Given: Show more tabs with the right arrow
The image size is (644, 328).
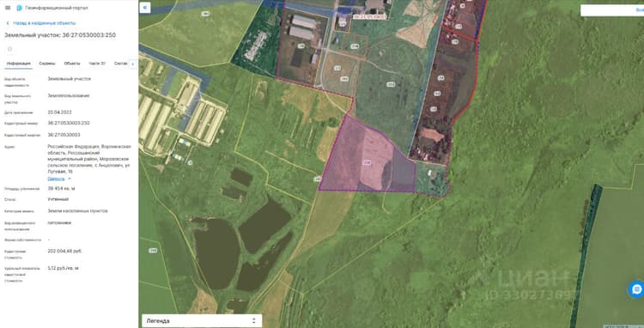Looking at the screenshot, I should coord(132,64).
